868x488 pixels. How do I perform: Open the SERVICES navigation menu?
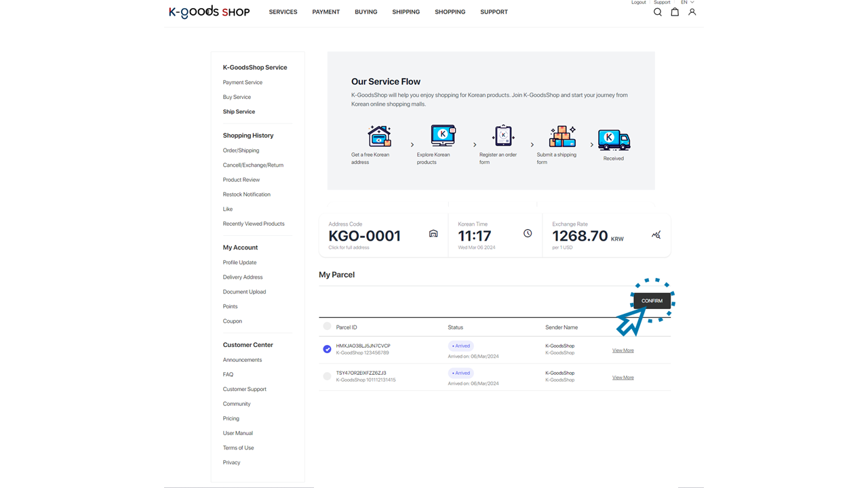(283, 12)
